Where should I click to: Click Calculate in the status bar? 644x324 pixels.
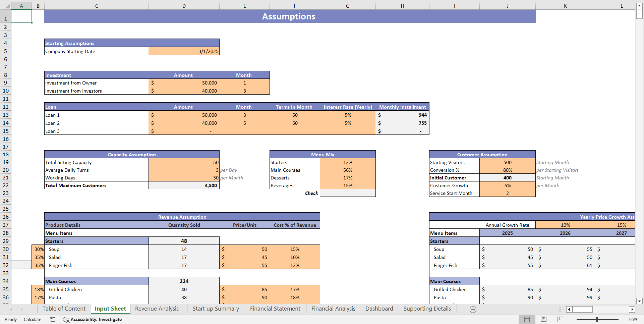tap(32, 319)
